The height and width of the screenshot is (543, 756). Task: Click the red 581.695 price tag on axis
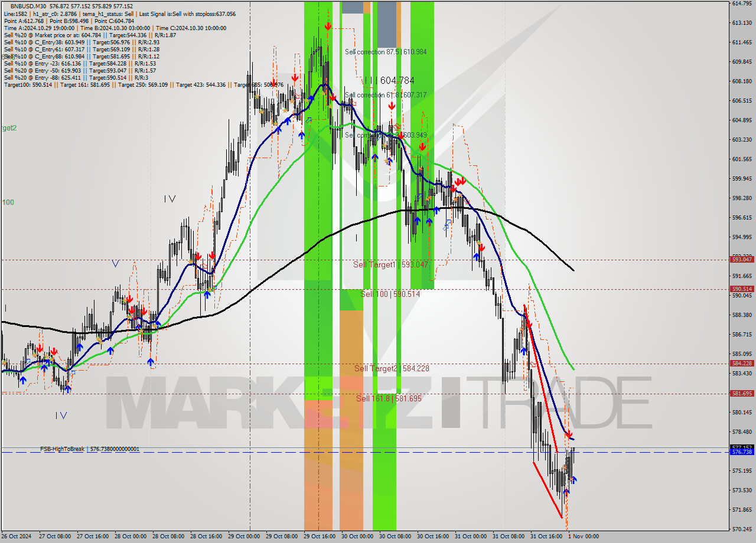742,393
